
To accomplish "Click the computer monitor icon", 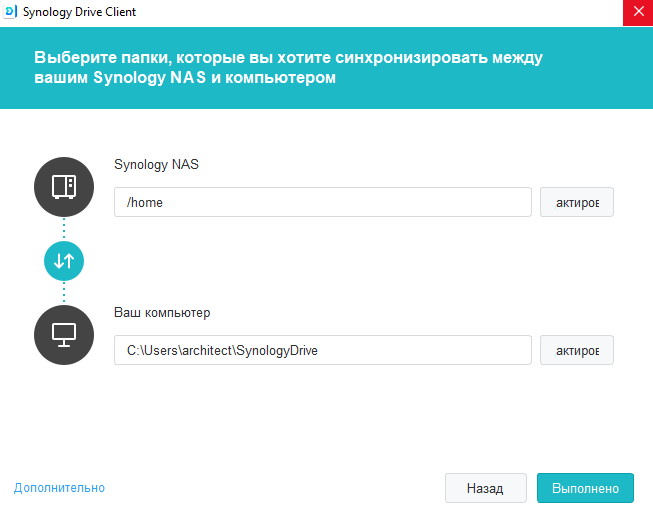I will point(64,335).
